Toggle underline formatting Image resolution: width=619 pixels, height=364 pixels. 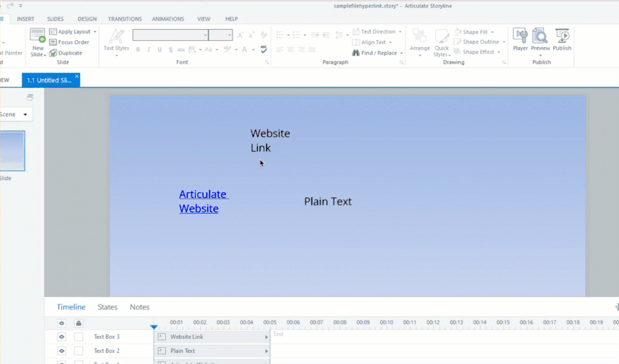(x=159, y=50)
